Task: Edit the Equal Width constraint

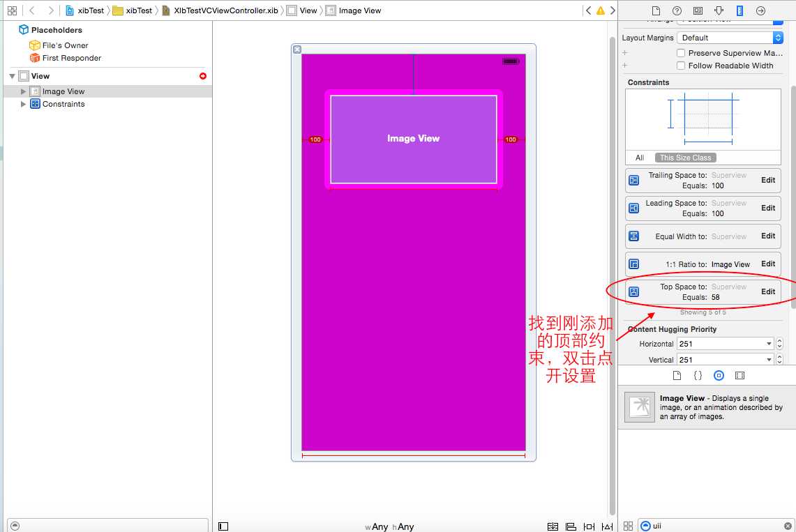Action: [767, 236]
